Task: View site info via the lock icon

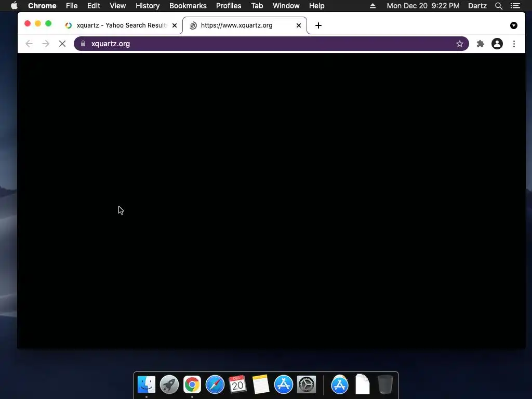Action: point(83,44)
